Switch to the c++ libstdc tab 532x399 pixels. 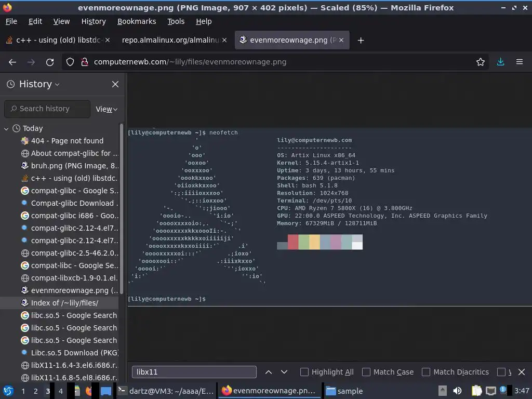pos(58,40)
